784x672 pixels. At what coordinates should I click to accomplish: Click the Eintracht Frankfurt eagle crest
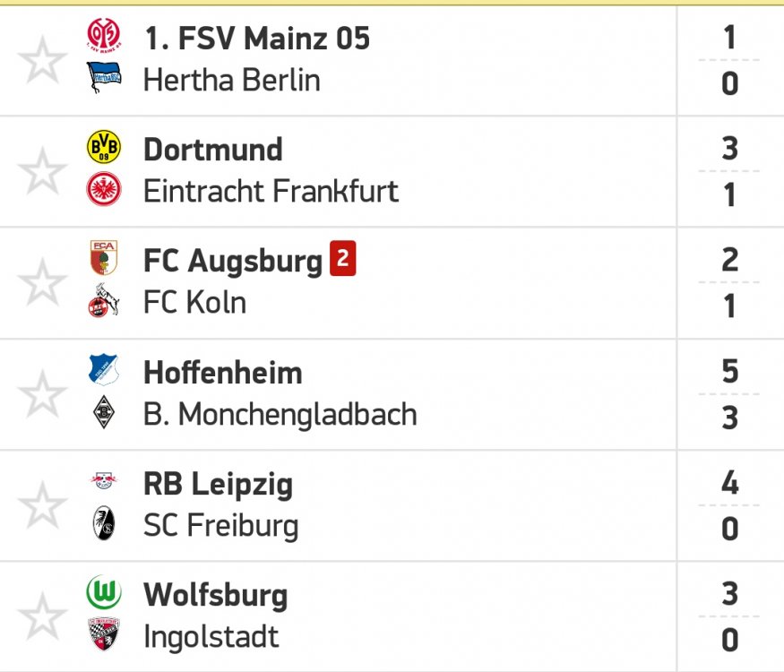[104, 189]
